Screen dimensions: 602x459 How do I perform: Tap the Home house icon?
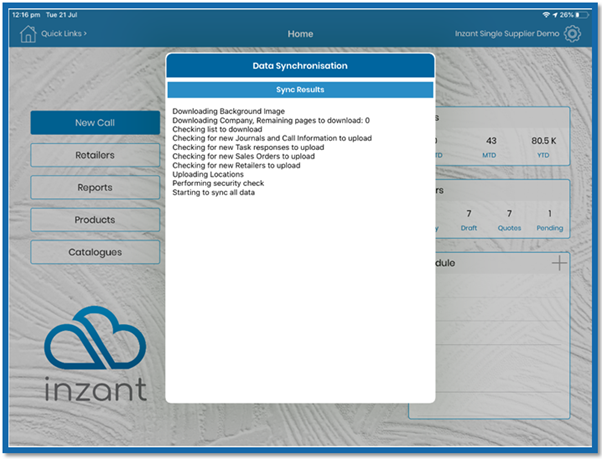coord(28,34)
